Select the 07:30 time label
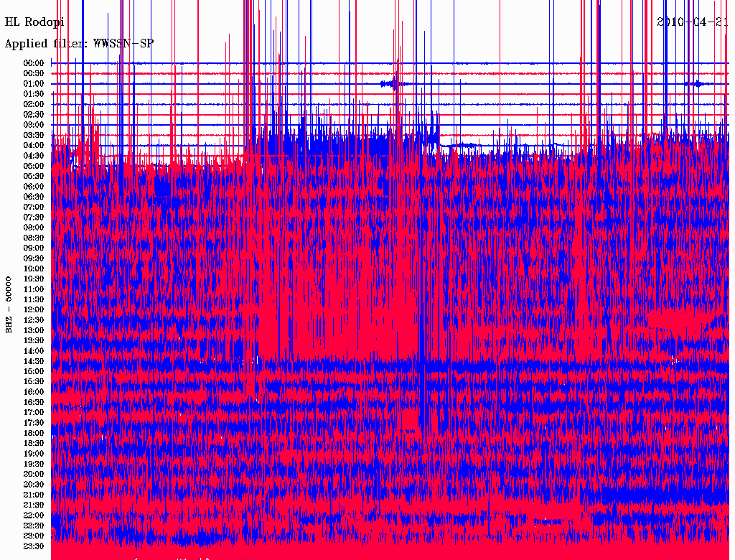 (34, 217)
